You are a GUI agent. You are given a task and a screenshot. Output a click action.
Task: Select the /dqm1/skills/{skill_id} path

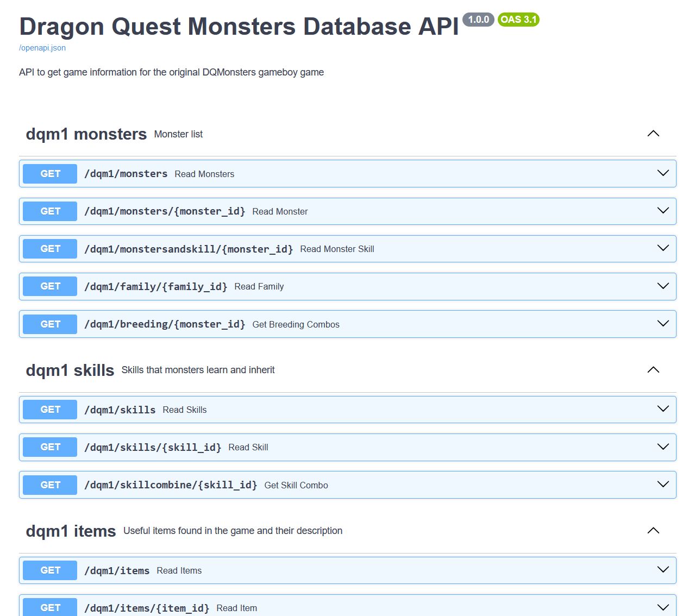[x=153, y=447]
